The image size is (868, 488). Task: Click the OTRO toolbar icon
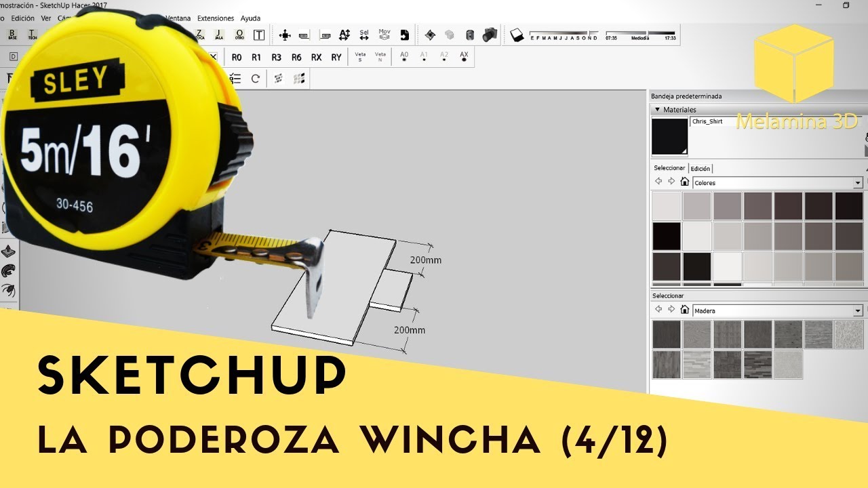tap(239, 35)
